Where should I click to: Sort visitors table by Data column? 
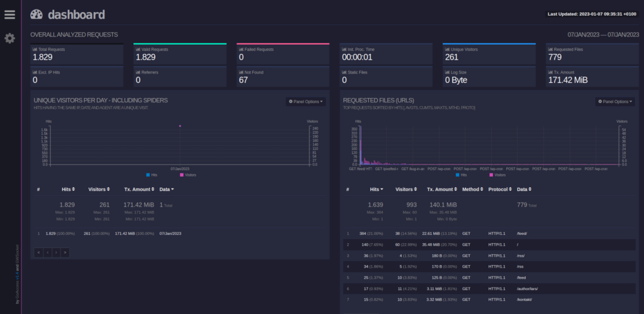166,190
